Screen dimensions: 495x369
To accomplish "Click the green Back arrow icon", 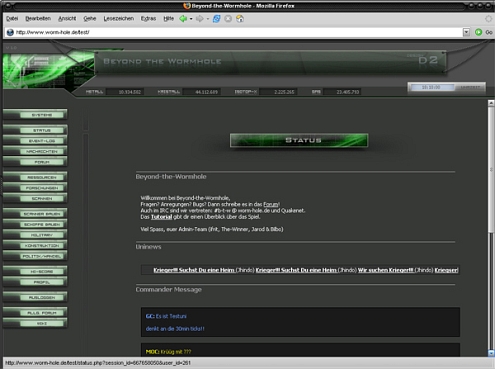I will 183,19.
